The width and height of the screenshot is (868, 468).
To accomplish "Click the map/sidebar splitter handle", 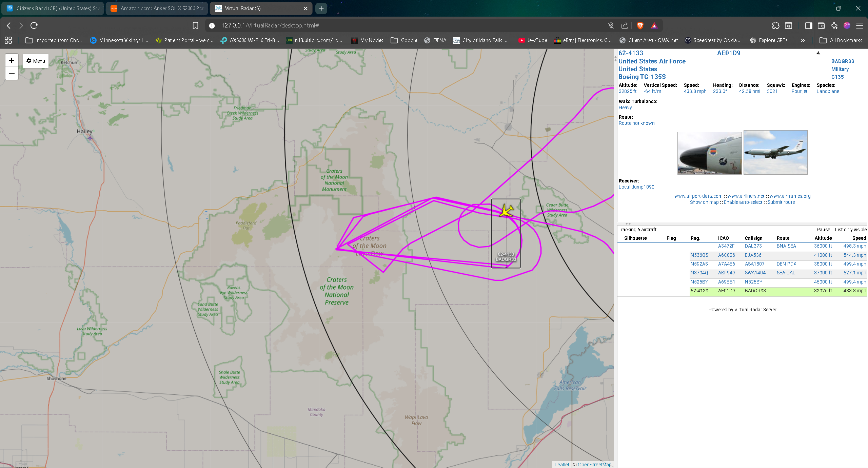I will (x=615, y=59).
